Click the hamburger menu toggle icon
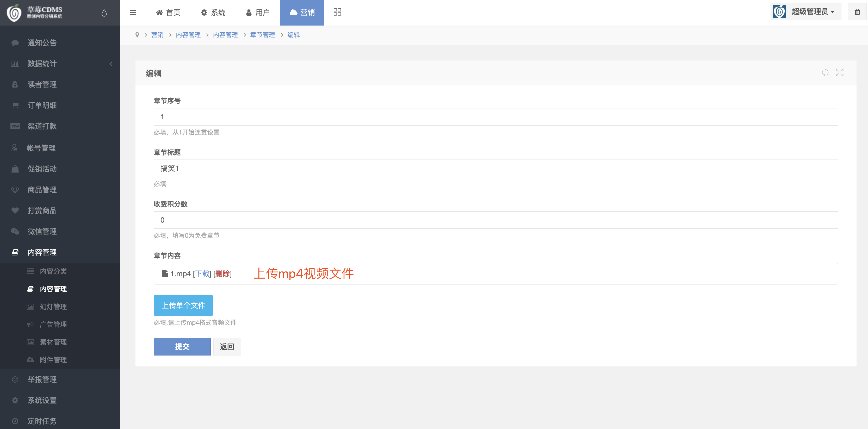The width and height of the screenshot is (868, 429). 133,13
